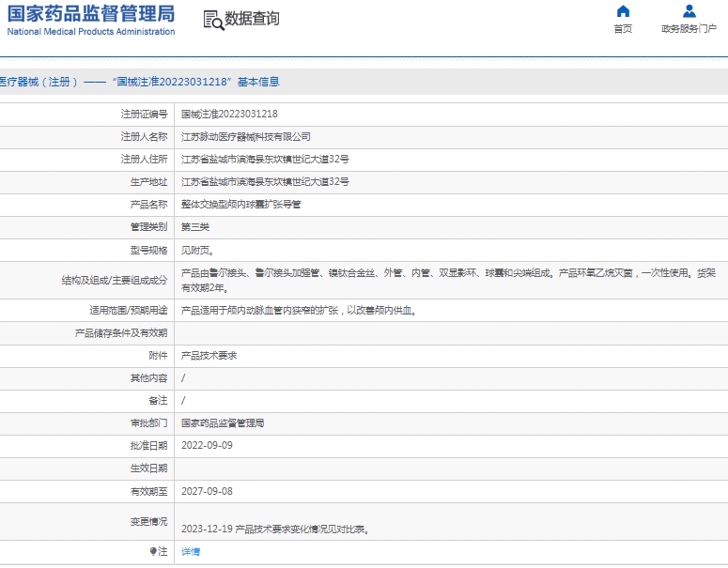Viewport: 728px width, 568px height.
Task: Select the 适用范围 intended use text
Action: (x=299, y=311)
